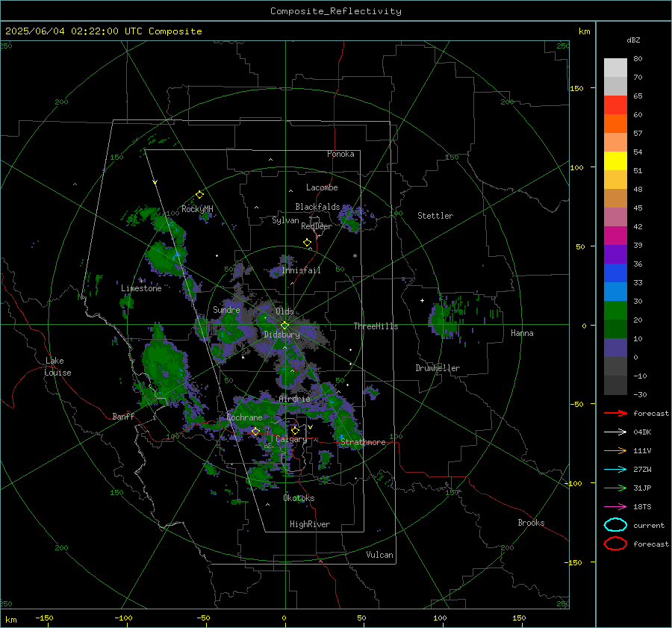Click the yellow diamond marker below RedDeer

tap(308, 243)
